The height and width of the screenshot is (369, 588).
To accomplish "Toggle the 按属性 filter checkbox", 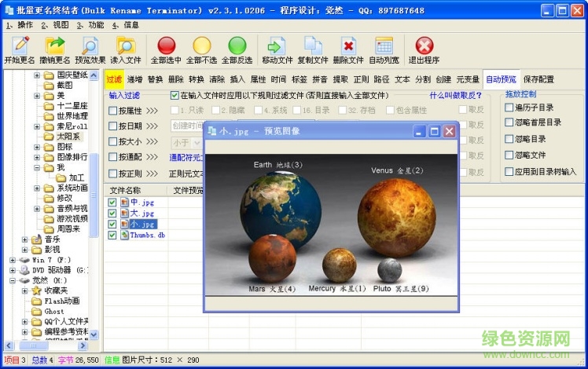I will tap(113, 111).
